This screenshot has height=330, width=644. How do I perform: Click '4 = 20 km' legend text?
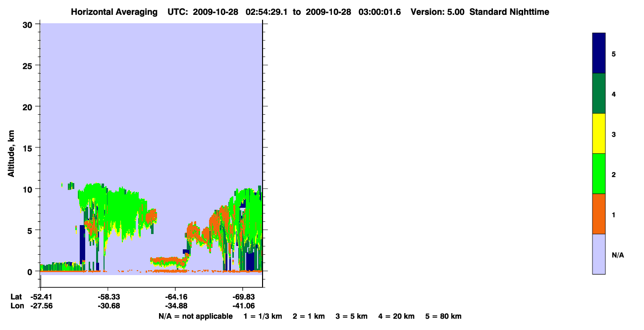click(x=397, y=317)
